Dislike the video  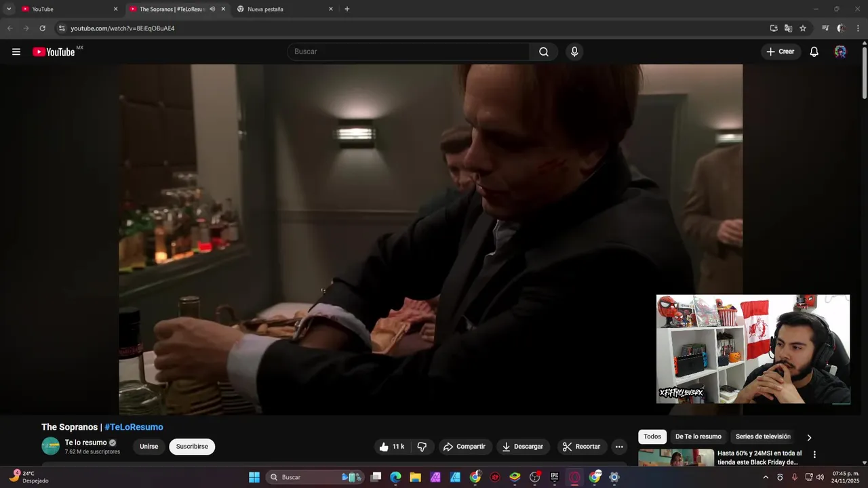(422, 447)
